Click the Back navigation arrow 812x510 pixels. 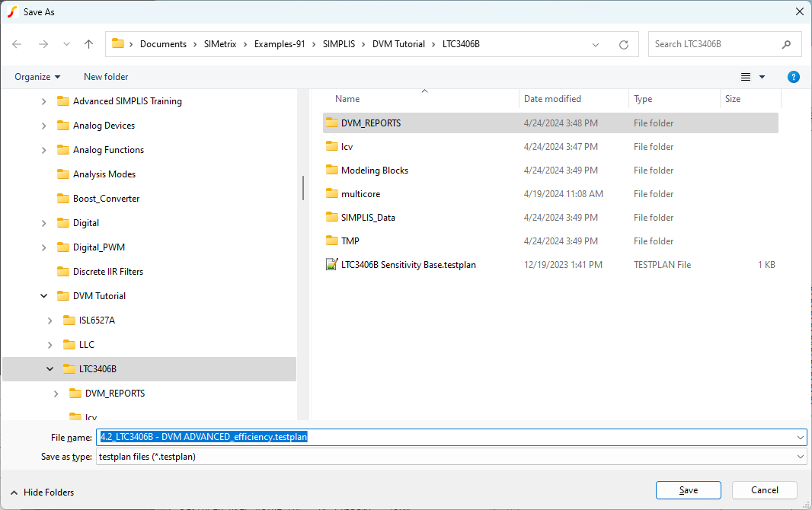(x=17, y=44)
